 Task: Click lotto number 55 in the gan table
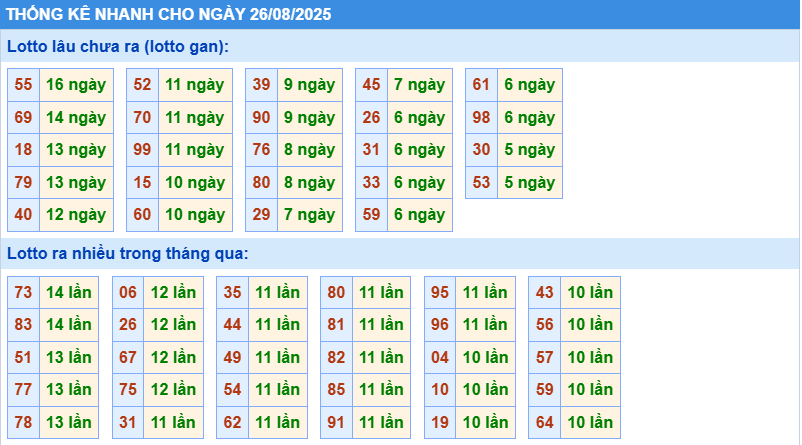point(23,85)
